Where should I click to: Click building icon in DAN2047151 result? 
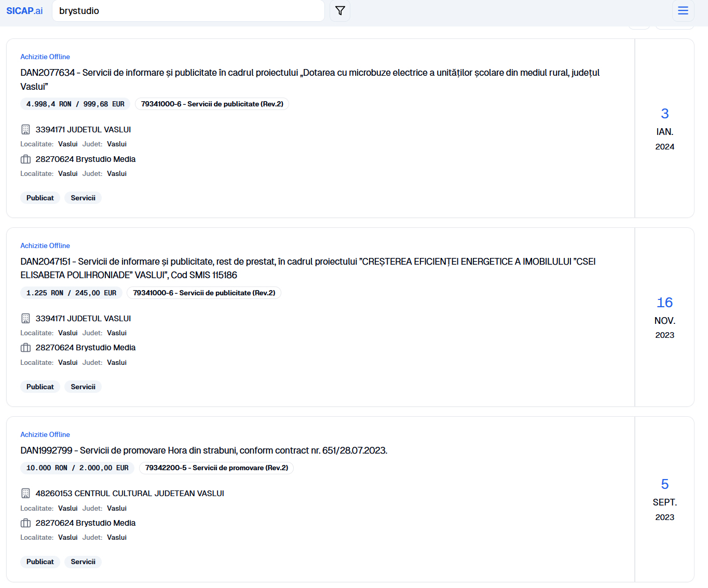point(25,318)
